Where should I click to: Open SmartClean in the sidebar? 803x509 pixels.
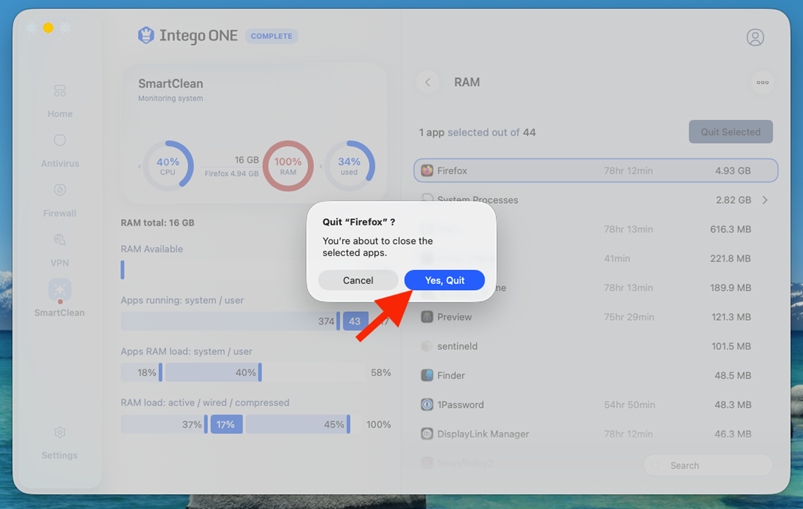tap(60, 298)
